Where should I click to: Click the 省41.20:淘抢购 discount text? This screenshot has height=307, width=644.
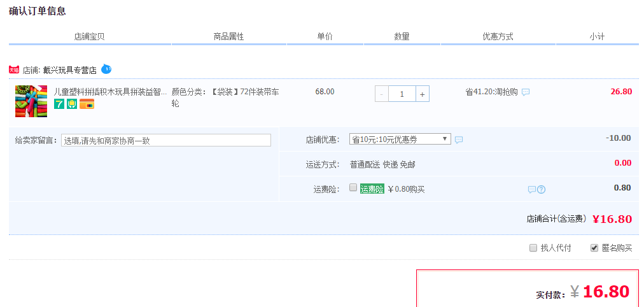coord(492,92)
